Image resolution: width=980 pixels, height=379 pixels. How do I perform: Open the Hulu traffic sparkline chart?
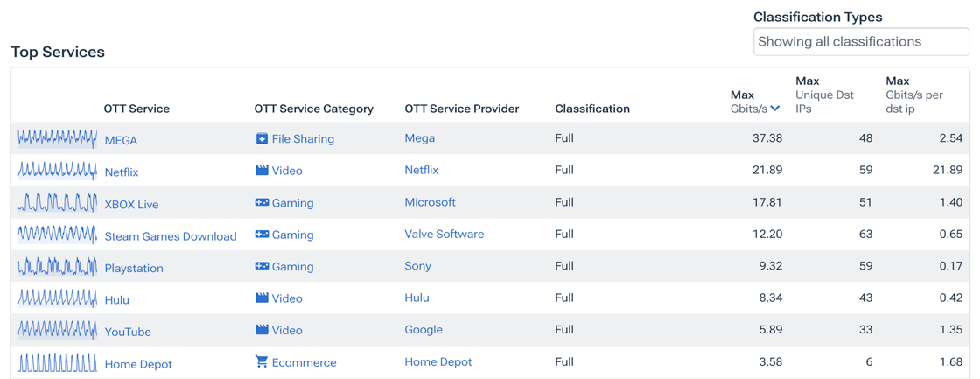[x=58, y=298]
